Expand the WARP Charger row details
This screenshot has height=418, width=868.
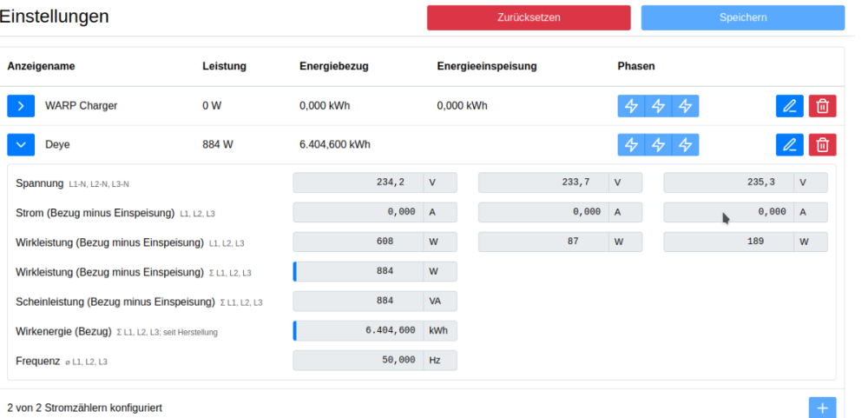pyautogui.click(x=21, y=106)
